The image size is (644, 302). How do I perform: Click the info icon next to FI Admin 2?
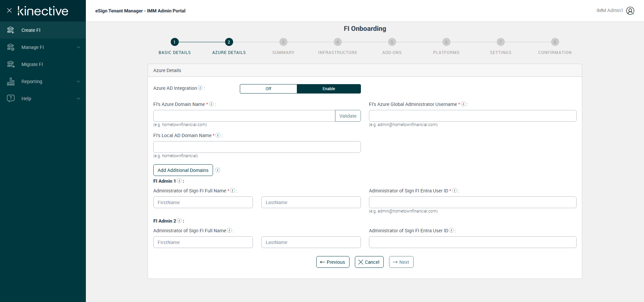179,221
